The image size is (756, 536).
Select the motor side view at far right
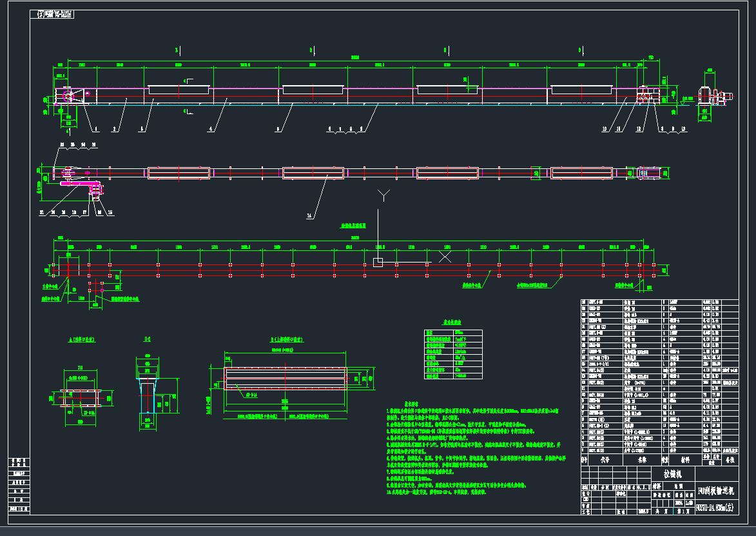(715, 95)
